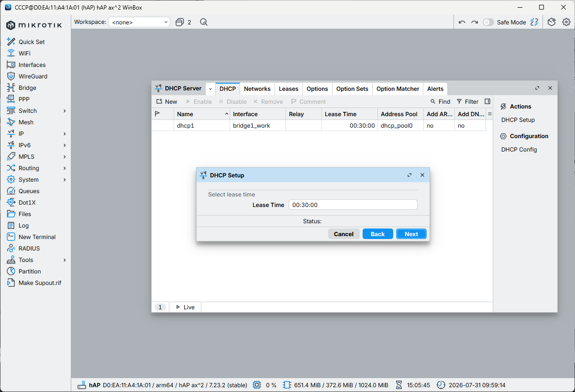Select Make Supout.rif
Viewport: 575px width, 392px height.
click(x=40, y=283)
